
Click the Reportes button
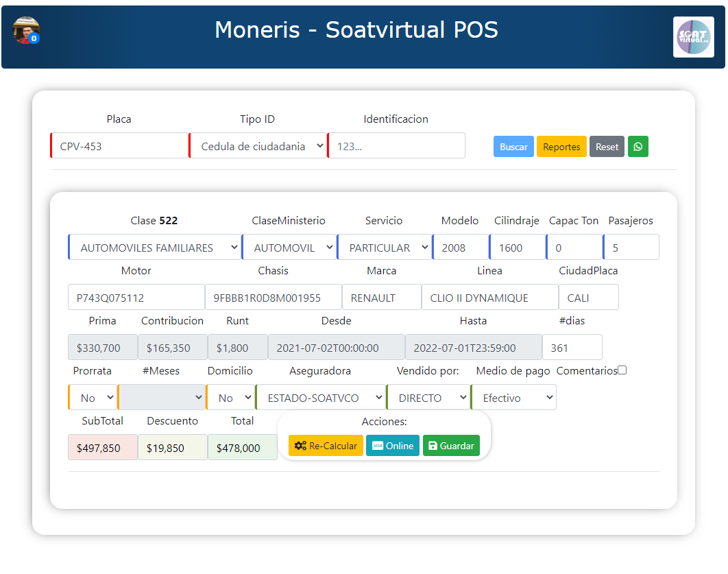[561, 147]
